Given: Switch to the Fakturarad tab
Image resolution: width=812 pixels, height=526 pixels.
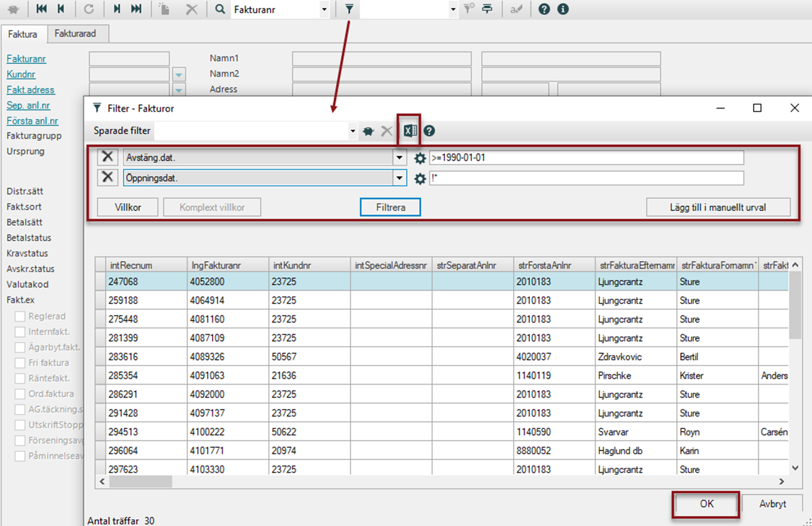Looking at the screenshot, I should point(75,33).
